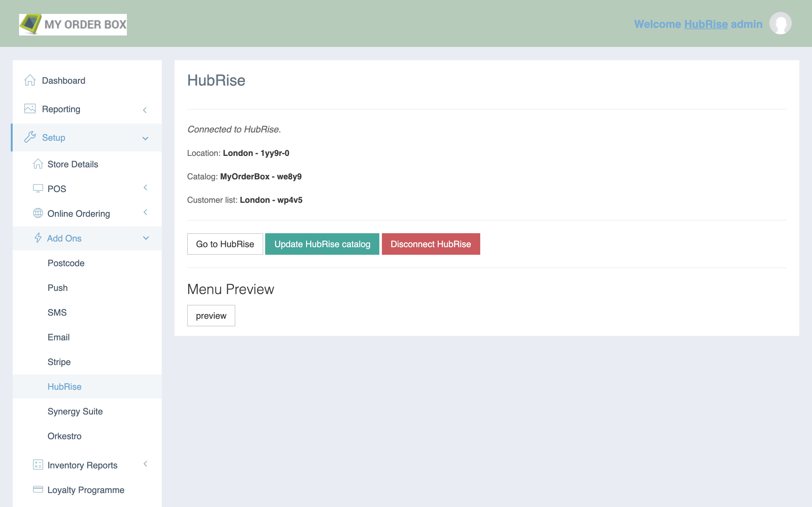This screenshot has height=507, width=812.
Task: Open the user avatar in the header
Action: point(781,23)
